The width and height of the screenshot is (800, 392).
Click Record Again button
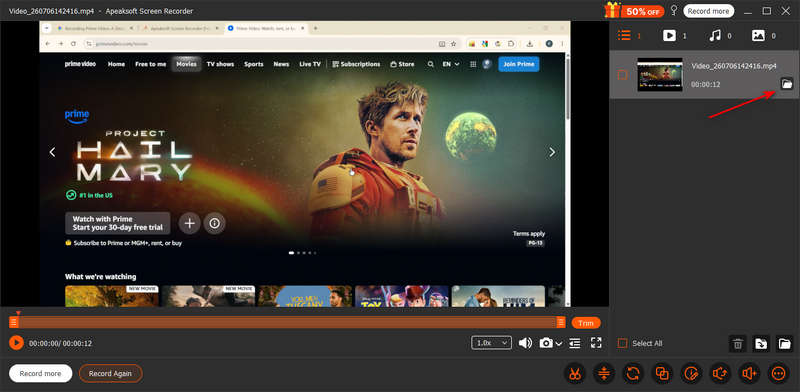[x=110, y=374]
